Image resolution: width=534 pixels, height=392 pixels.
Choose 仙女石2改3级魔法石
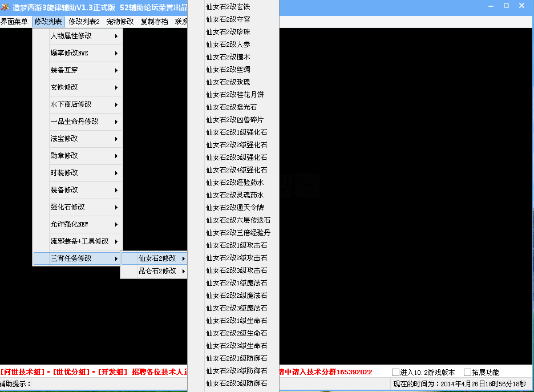(233, 308)
